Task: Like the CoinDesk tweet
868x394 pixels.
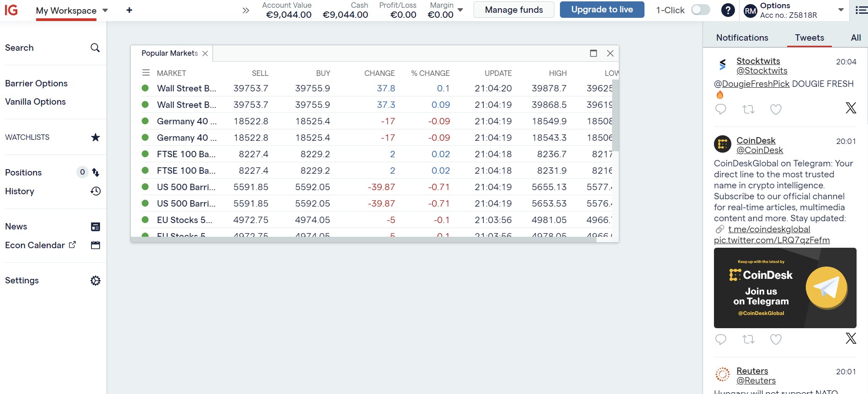Action: [x=776, y=339]
